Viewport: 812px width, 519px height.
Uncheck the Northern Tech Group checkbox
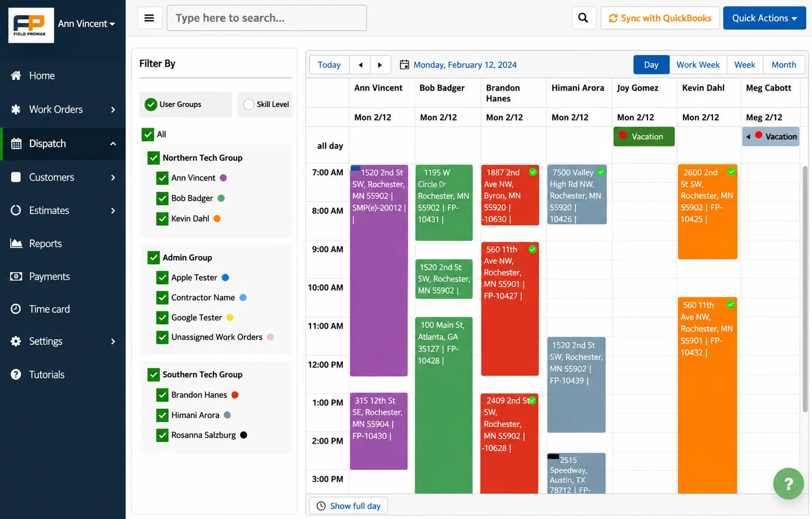coord(153,158)
